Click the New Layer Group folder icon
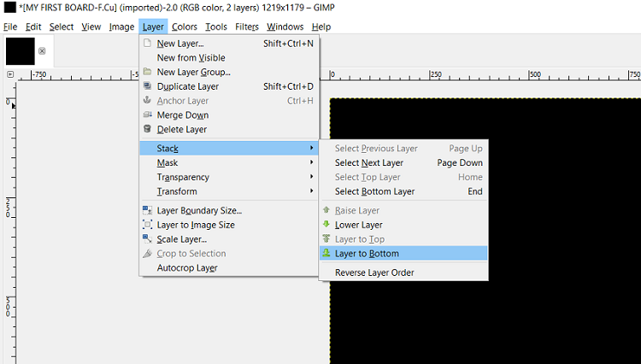641x364 pixels. [x=147, y=72]
